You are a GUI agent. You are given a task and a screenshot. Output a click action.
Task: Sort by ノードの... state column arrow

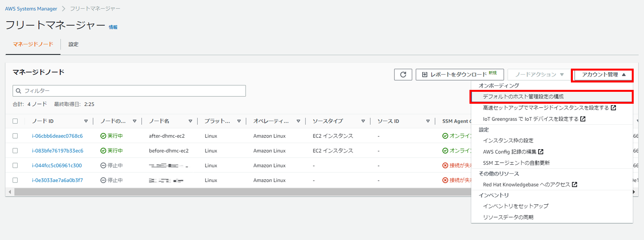pos(135,121)
